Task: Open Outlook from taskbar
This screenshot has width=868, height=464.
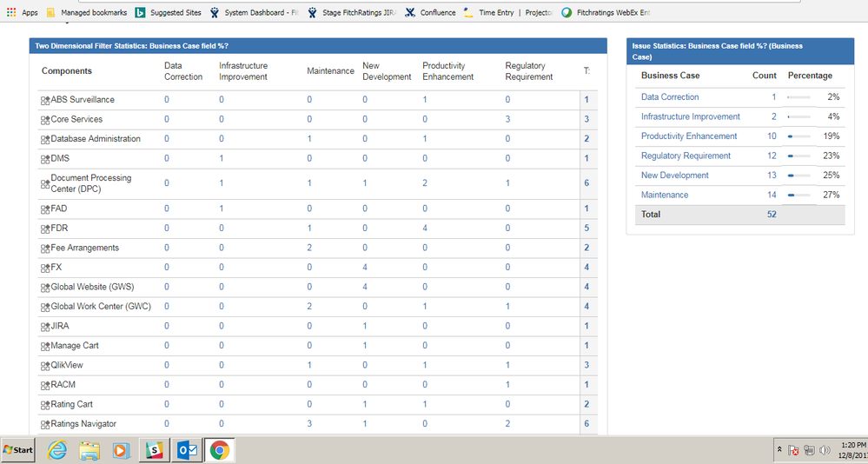Action: click(x=187, y=450)
